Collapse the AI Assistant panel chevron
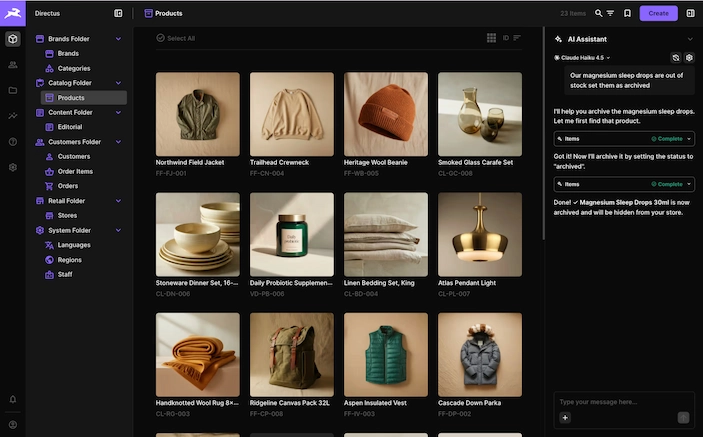The image size is (703, 437). (690, 39)
